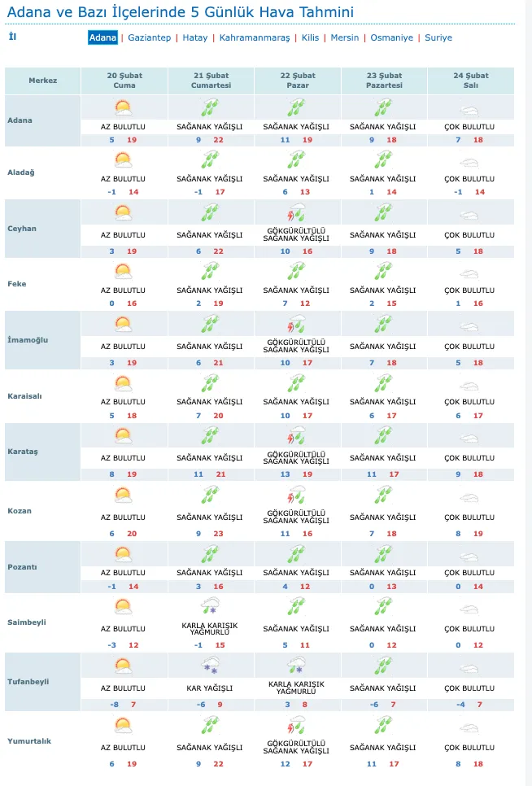The image size is (532, 786).
Task: Select the highlighted Adana province tab
Action: 102,37
